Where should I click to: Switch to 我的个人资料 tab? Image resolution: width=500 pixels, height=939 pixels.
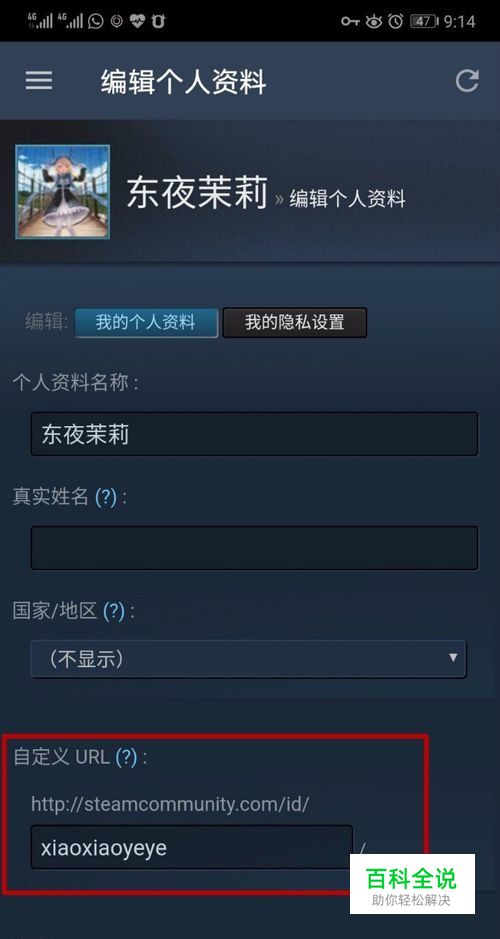coord(146,323)
